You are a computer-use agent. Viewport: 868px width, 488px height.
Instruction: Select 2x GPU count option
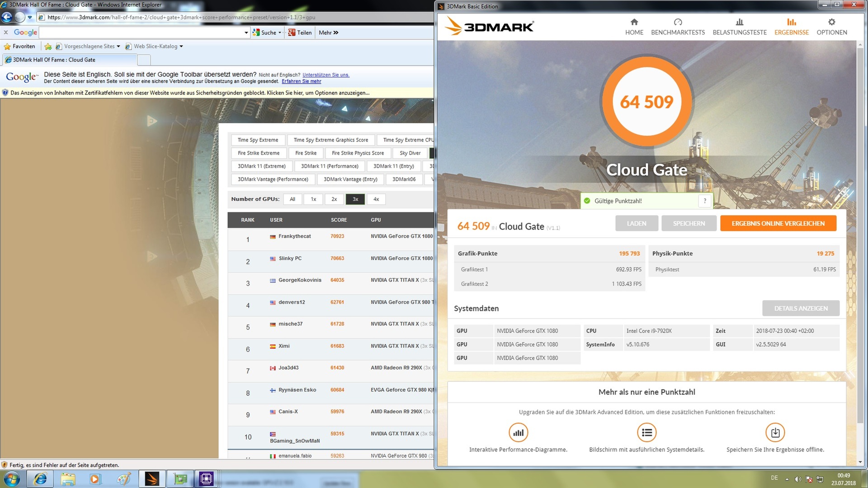pyautogui.click(x=334, y=199)
